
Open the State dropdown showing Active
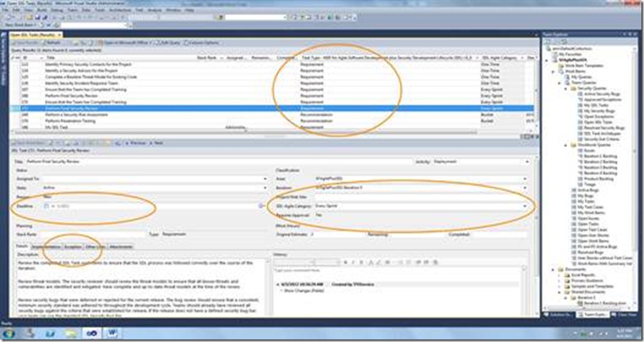click(x=265, y=188)
